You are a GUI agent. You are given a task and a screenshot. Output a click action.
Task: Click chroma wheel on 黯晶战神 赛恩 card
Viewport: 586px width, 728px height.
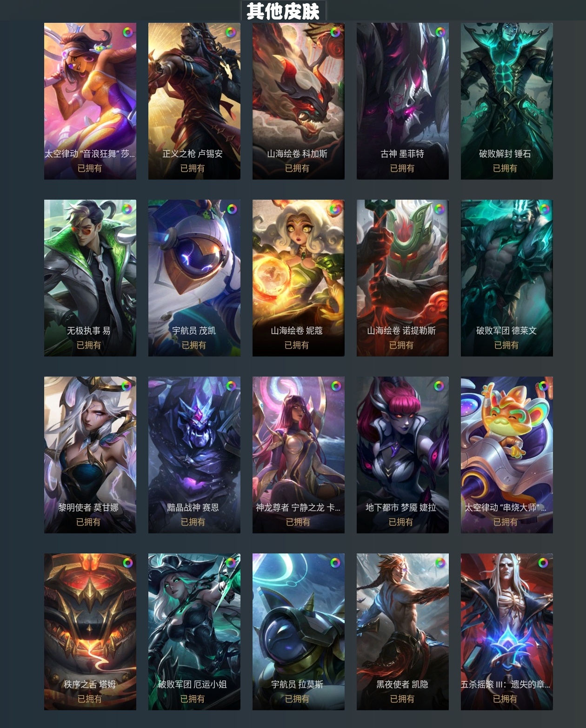pyautogui.click(x=231, y=386)
